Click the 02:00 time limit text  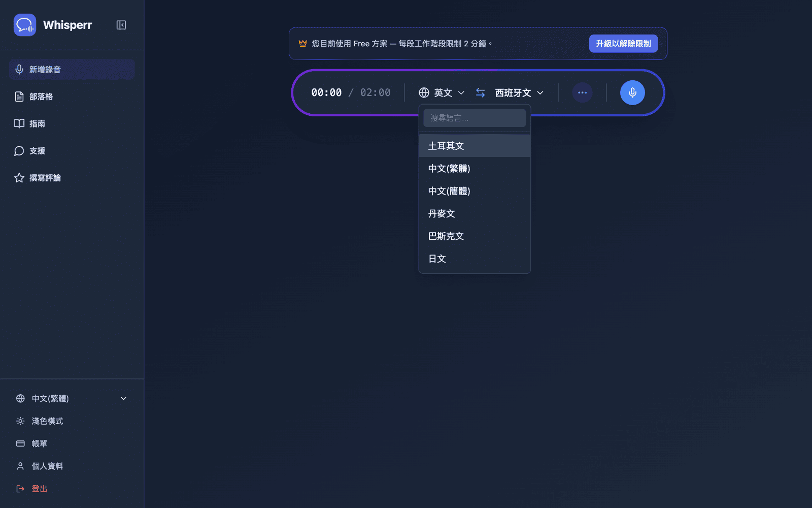point(376,92)
